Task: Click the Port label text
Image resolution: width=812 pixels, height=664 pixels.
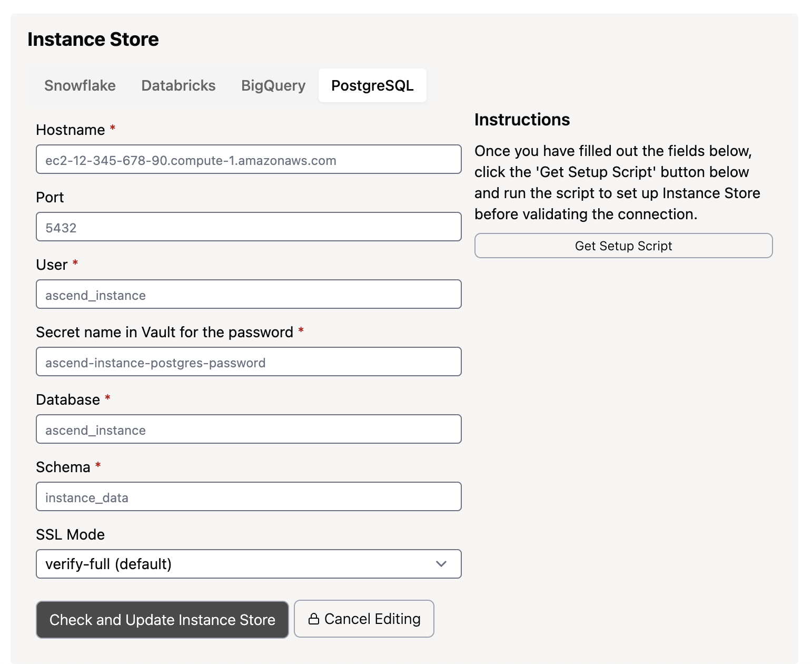Action: (50, 197)
